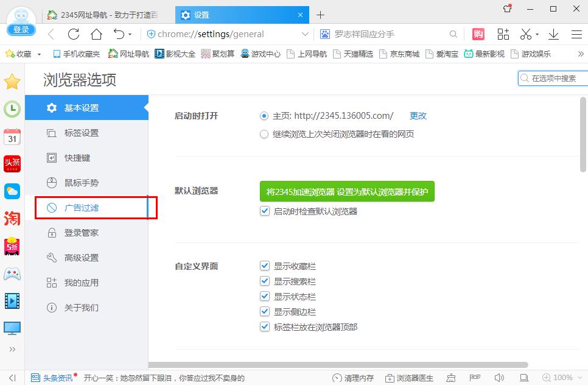Select the 继续浏览上次关闭浏览器时在看的网页 radio option
The image size is (588, 385).
(264, 133)
